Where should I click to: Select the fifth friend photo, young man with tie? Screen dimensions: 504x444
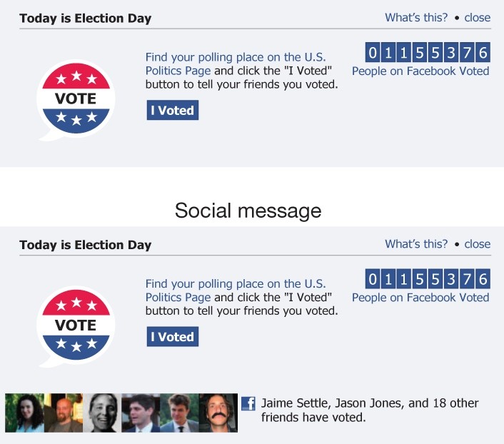pyautogui.click(x=178, y=413)
